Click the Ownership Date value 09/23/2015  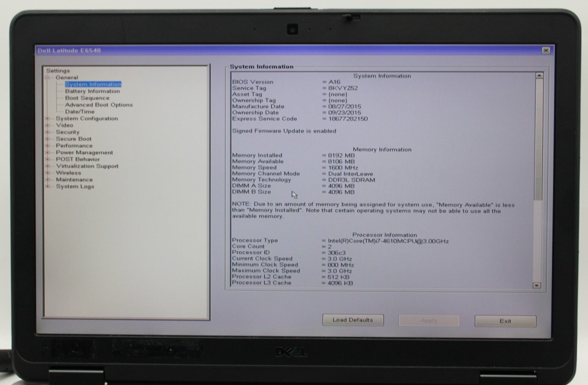[x=345, y=113]
